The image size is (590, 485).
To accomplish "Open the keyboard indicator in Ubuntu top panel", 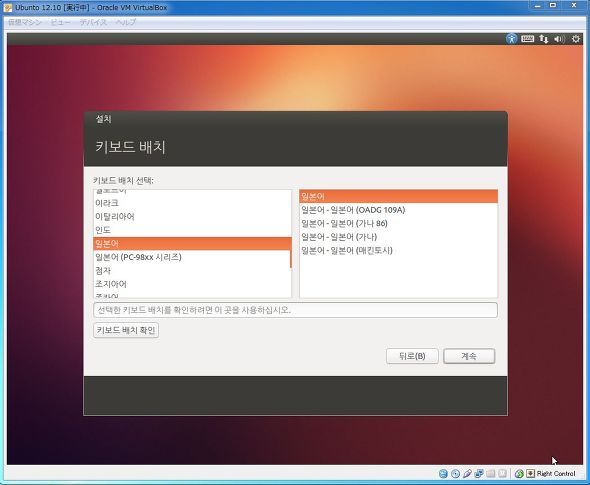I will [527, 39].
